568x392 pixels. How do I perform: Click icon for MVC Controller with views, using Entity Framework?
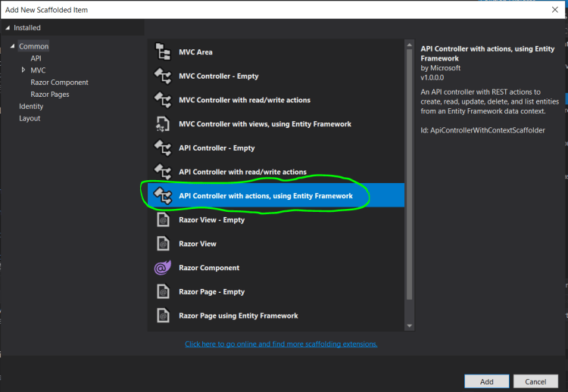click(x=163, y=124)
